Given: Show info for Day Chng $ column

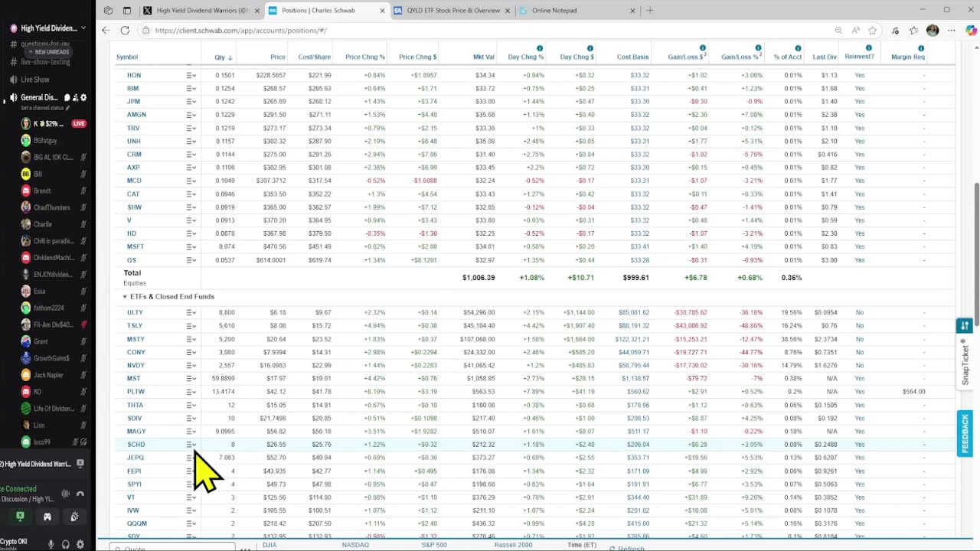Looking at the screenshot, I should pos(590,48).
